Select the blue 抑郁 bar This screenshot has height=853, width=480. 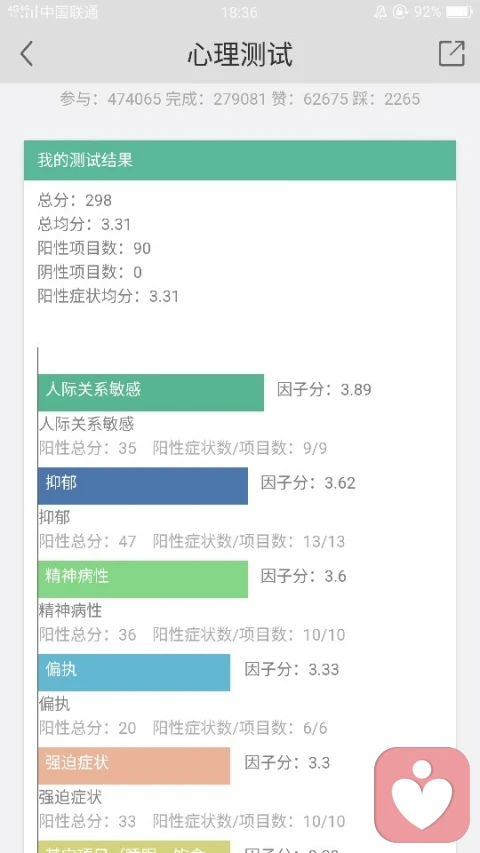(x=143, y=486)
